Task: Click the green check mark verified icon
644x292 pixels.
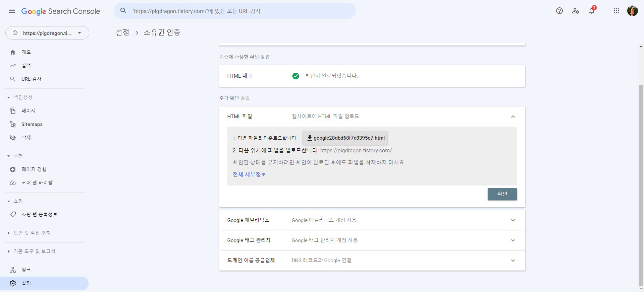Action: click(296, 76)
